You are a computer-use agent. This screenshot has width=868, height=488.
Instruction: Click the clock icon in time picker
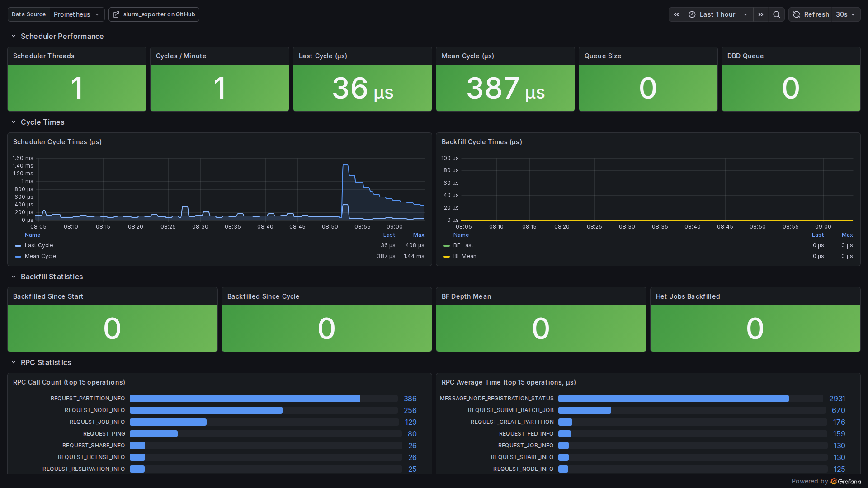692,14
